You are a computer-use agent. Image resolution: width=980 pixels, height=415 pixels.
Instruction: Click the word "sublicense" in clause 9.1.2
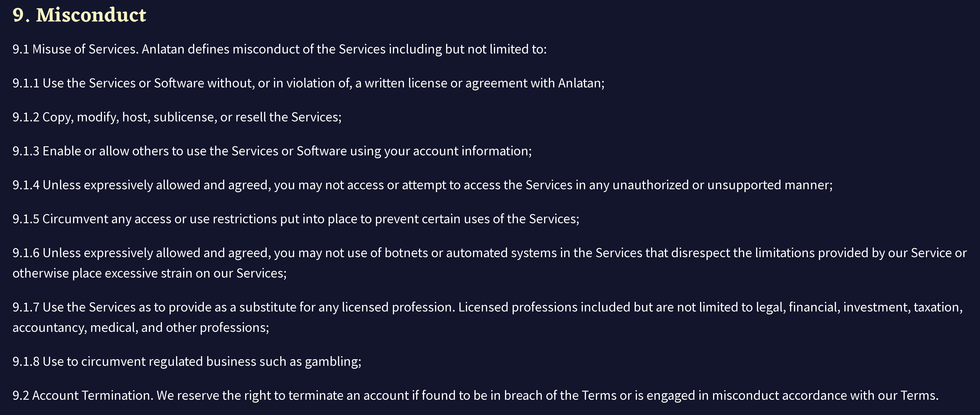click(185, 117)
